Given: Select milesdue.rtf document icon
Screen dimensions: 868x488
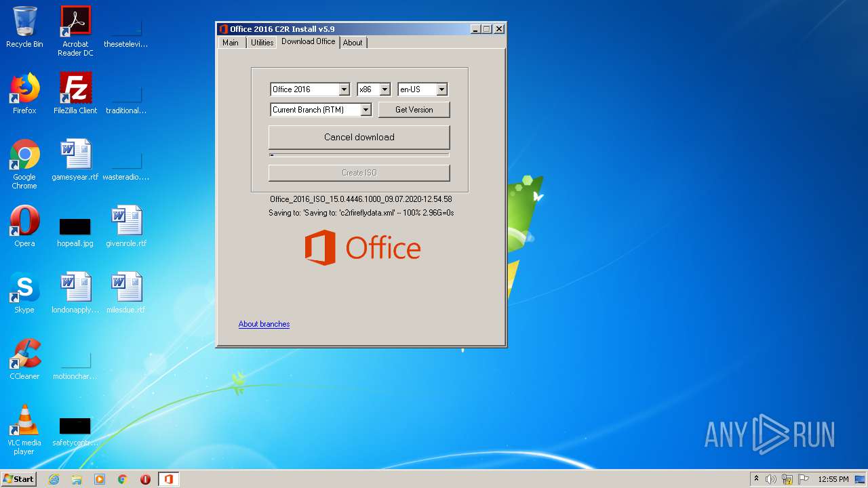Looking at the screenshot, I should pyautogui.click(x=126, y=293).
